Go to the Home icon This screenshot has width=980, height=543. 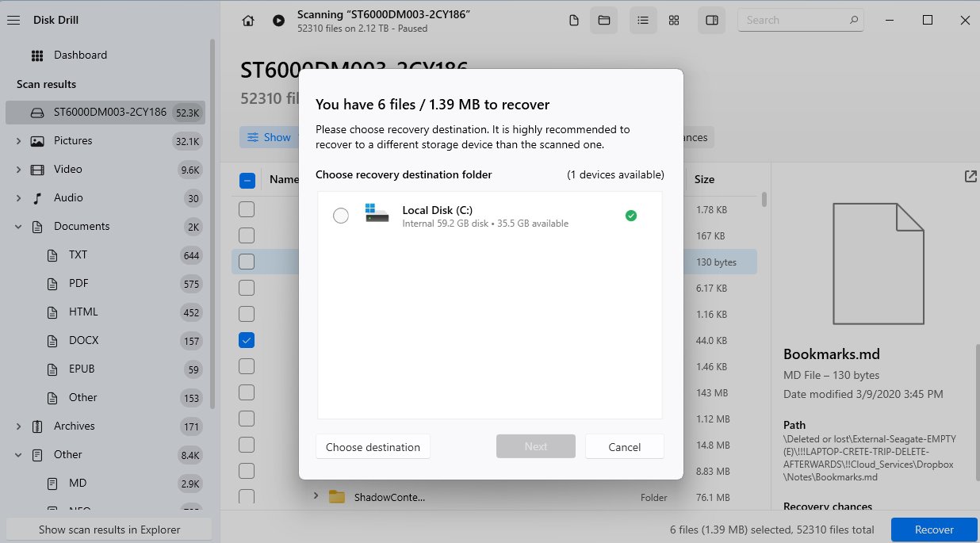(248, 21)
